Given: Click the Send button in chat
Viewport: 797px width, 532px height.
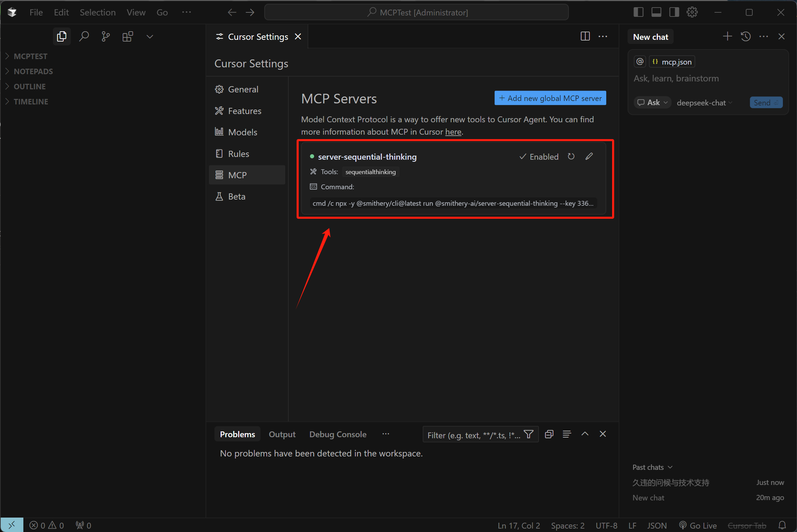Looking at the screenshot, I should 766,103.
